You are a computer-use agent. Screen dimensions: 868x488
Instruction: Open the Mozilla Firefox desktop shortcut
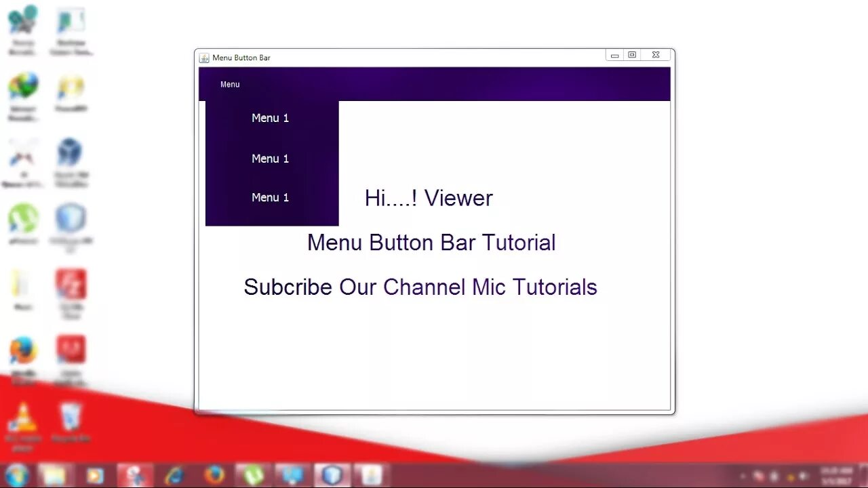click(23, 359)
